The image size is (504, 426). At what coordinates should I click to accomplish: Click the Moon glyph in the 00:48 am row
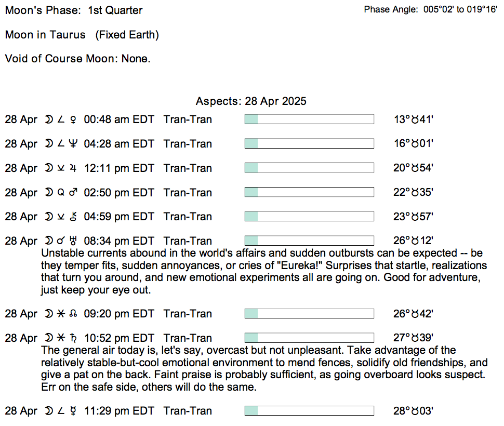tap(48, 120)
